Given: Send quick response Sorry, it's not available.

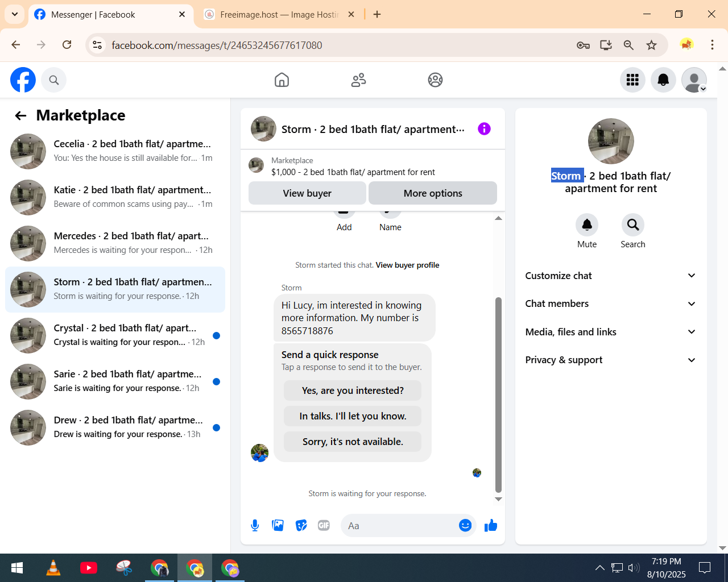Looking at the screenshot, I should [353, 442].
